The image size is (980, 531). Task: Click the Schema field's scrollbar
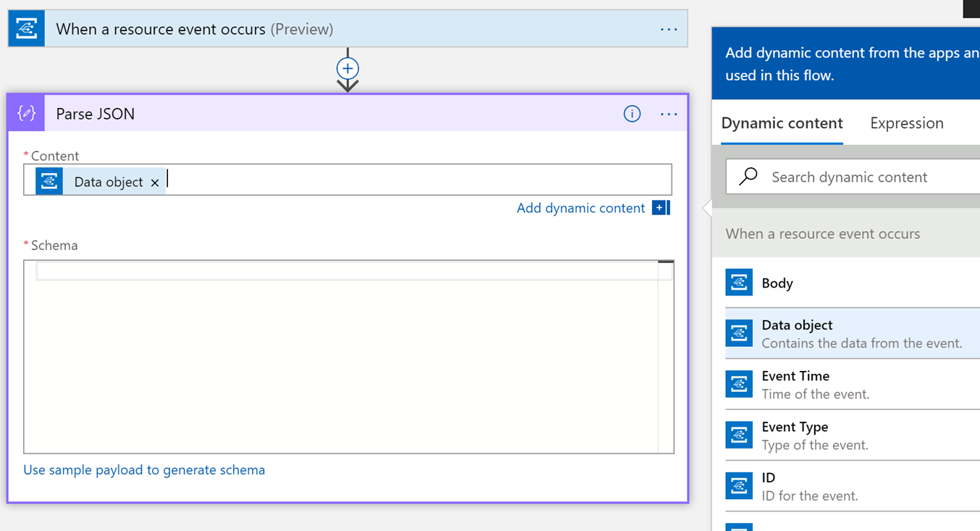tap(667, 290)
